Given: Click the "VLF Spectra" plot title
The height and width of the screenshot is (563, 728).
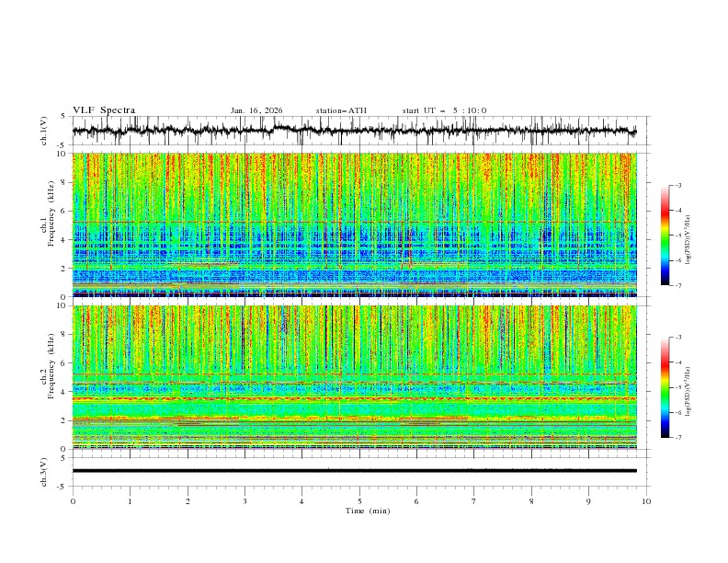Looking at the screenshot, I should tap(104, 110).
